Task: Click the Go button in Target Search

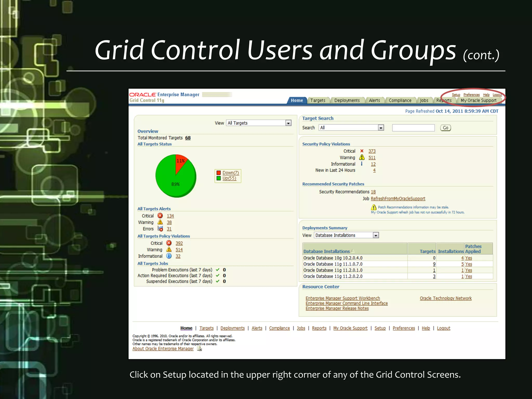Action: (445, 128)
